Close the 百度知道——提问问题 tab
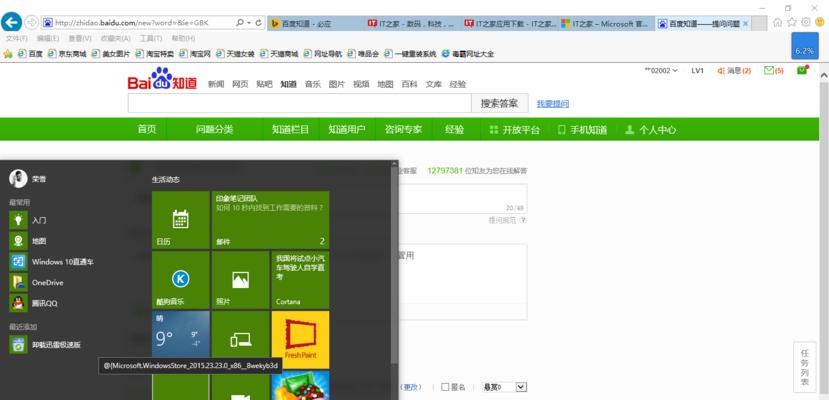Screen dimensions: 829x400 (745, 23)
